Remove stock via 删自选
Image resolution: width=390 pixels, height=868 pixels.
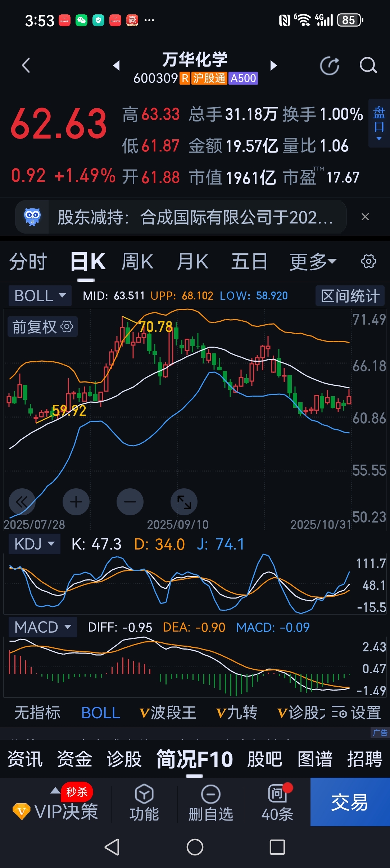point(211,803)
